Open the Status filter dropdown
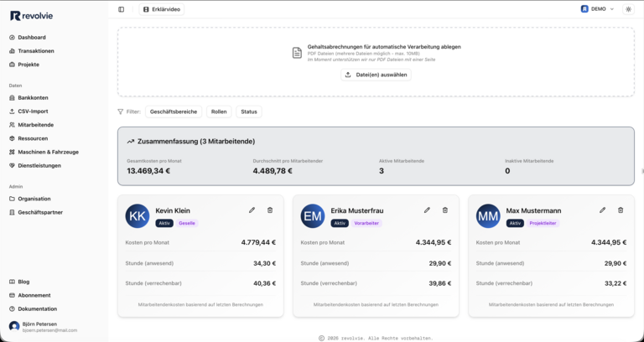The image size is (644, 342). click(x=249, y=111)
